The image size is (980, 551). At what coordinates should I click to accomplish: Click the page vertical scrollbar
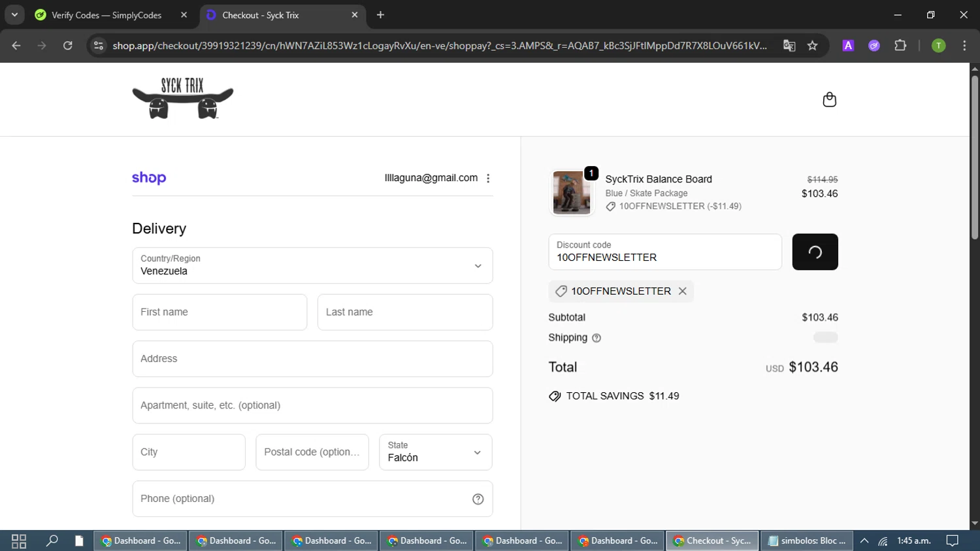tap(975, 157)
